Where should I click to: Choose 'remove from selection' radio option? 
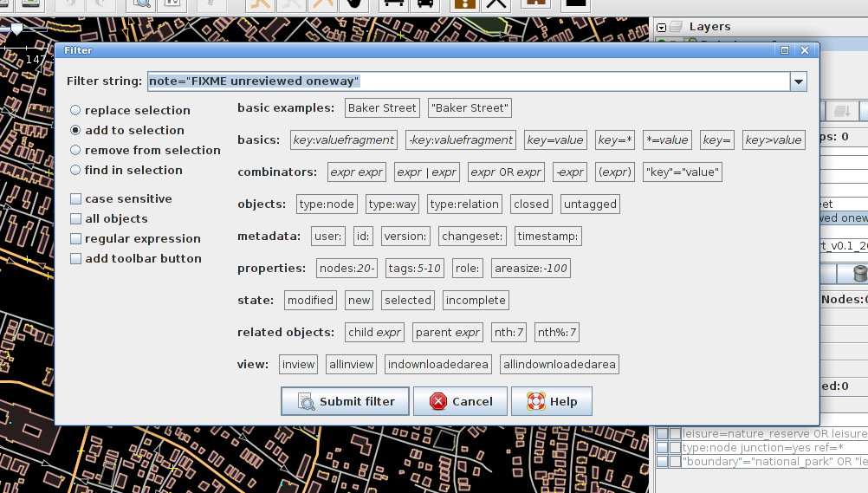tap(76, 150)
